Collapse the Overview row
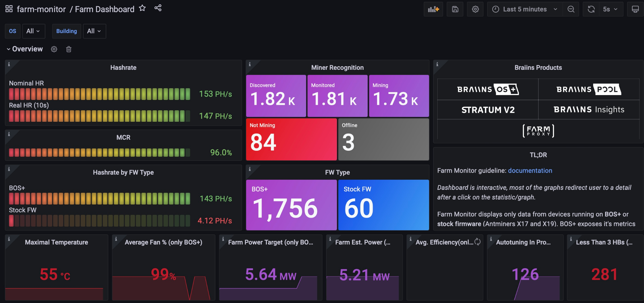Image resolution: width=644 pixels, height=303 pixels. (25, 49)
